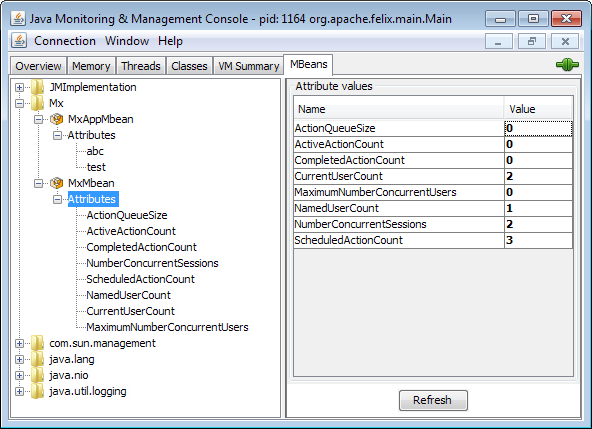Image resolution: width=592 pixels, height=429 pixels.
Task: Click the JMImplementation folder icon
Action: click(37, 87)
